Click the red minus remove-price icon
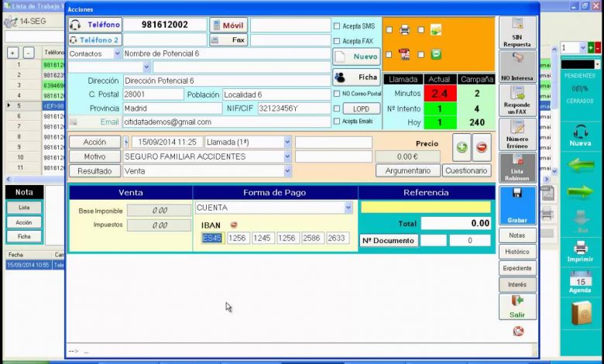 [482, 147]
